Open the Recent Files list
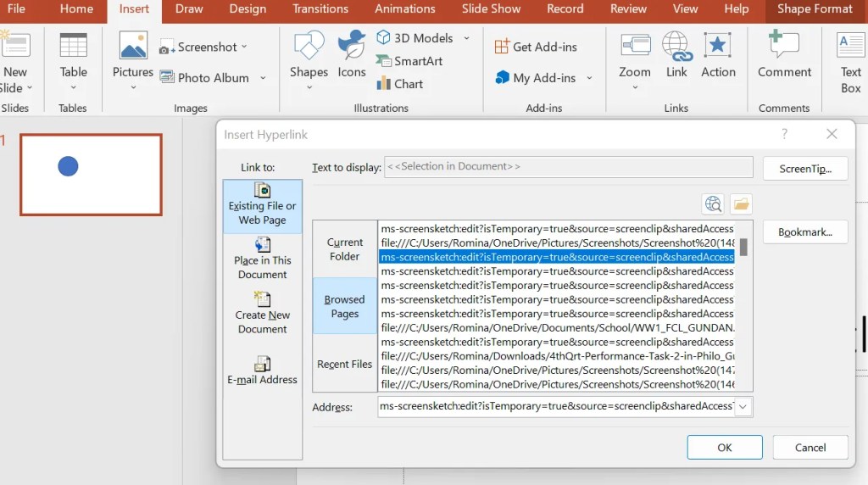868x485 pixels. pos(344,364)
